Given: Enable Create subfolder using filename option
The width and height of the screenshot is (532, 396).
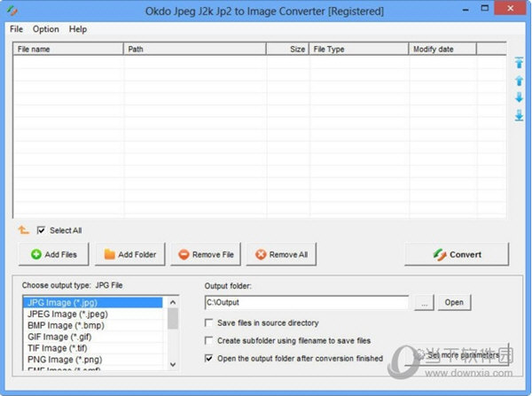Looking at the screenshot, I should click(208, 340).
